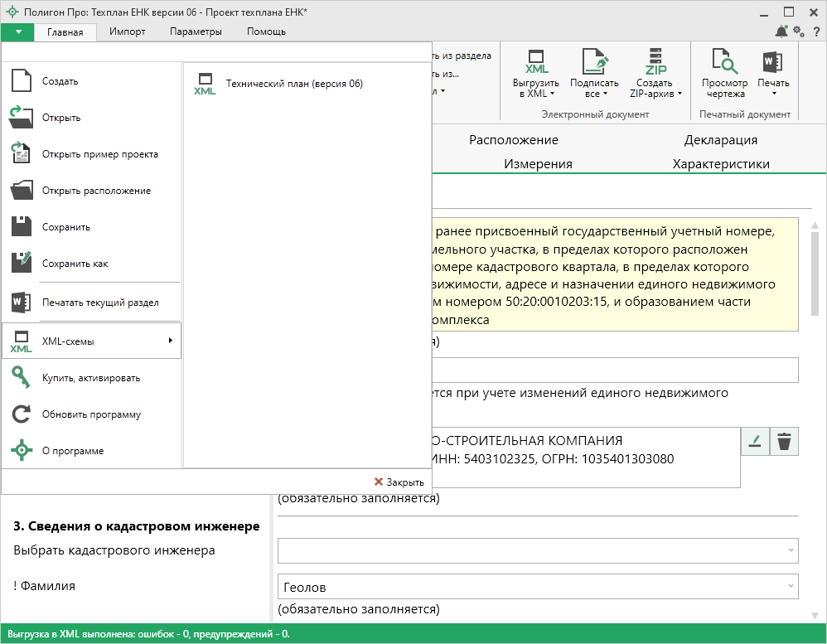827x644 pixels.
Task: Click the Фамилия field containing Геолов
Action: coord(530,587)
